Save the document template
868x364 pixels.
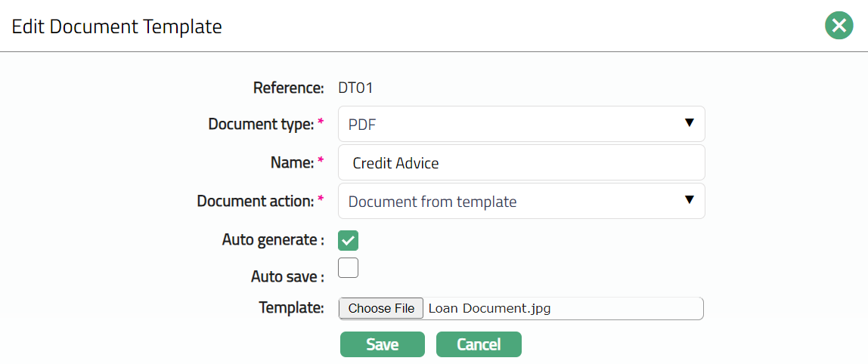(x=382, y=344)
